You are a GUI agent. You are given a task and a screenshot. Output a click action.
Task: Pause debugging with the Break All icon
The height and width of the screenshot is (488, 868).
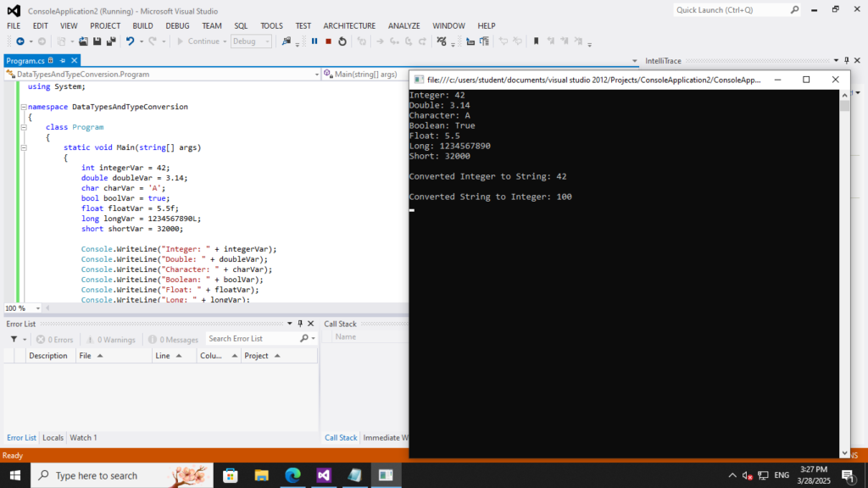(x=314, y=42)
